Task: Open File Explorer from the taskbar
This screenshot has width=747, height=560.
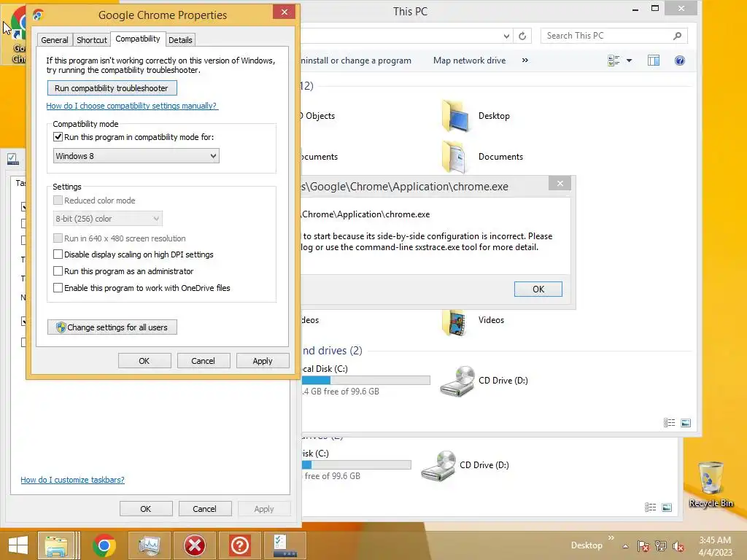Action: [x=55, y=545]
